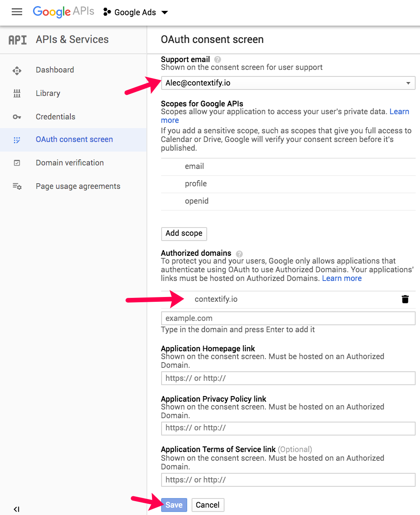Image resolution: width=420 pixels, height=515 pixels.
Task: Select the email scope row
Action: click(x=288, y=166)
